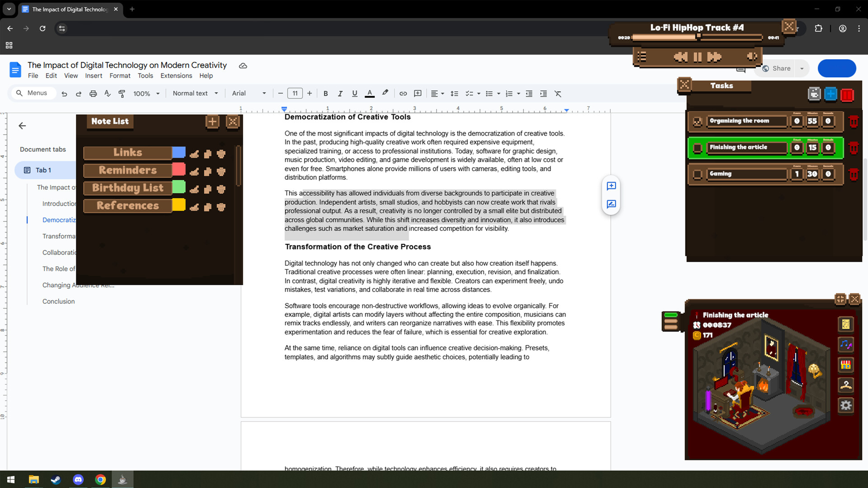Switch to Tab 1 in document tabs

[x=44, y=170]
